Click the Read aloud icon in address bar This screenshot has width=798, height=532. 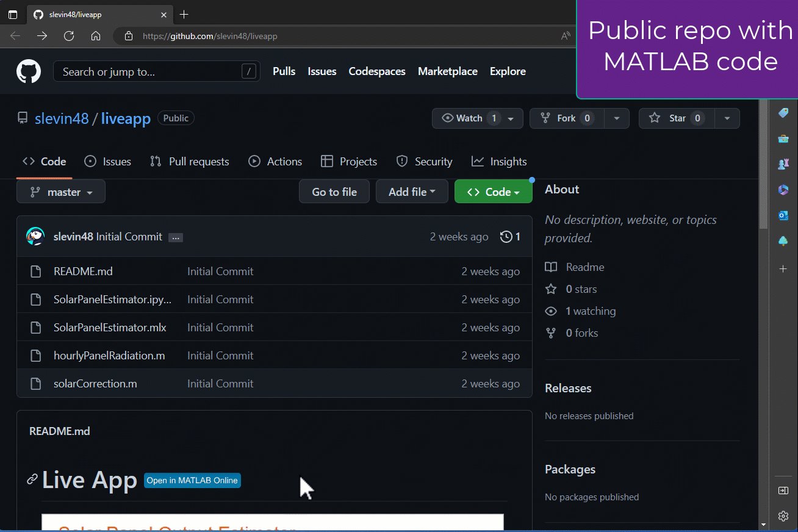click(566, 36)
